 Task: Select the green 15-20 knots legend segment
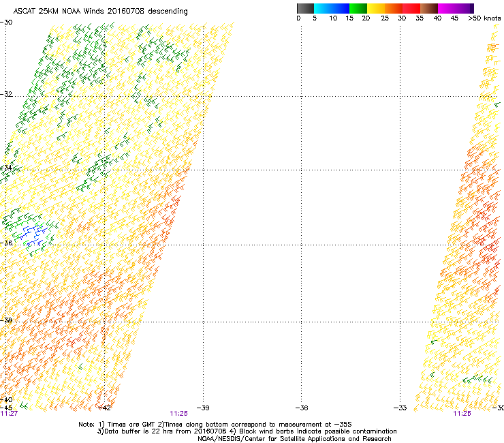358,8
